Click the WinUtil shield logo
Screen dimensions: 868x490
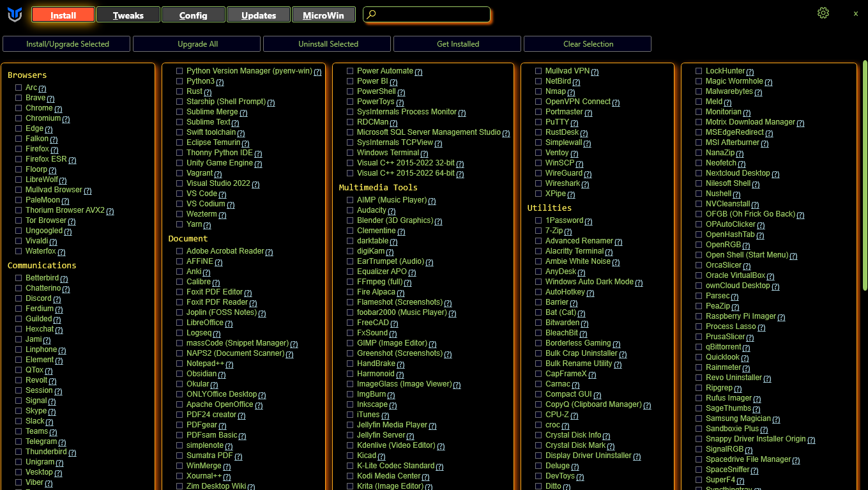[15, 15]
